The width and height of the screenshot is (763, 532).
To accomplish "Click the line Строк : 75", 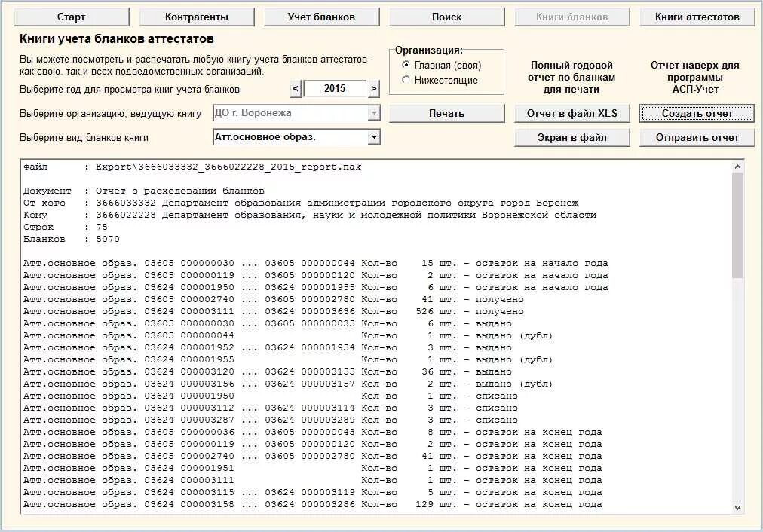I will (x=65, y=227).
